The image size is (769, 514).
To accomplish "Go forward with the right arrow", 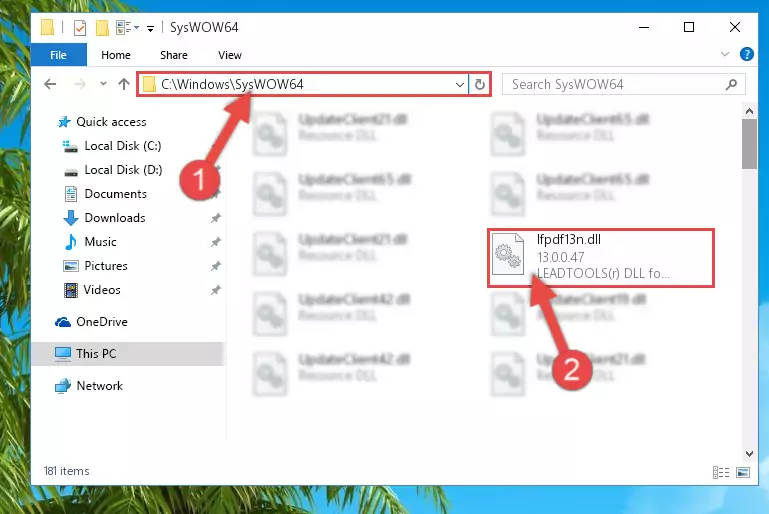I will coord(79,84).
